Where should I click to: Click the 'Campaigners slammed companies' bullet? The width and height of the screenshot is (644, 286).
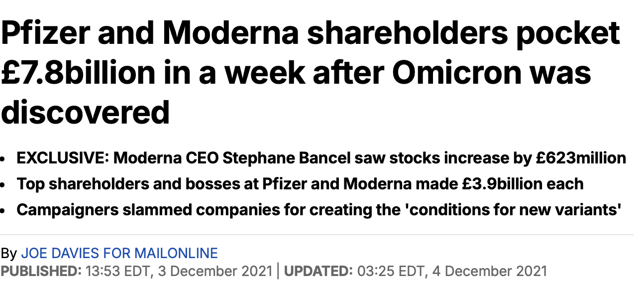pos(320,210)
